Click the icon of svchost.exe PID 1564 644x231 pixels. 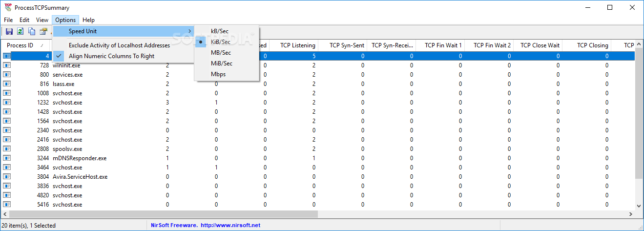[7, 121]
